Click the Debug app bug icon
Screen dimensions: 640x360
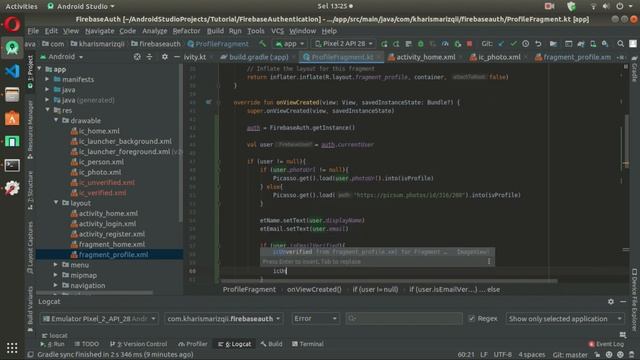point(420,44)
